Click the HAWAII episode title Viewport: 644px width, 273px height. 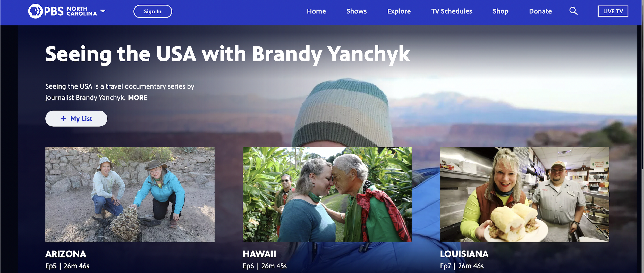(x=259, y=254)
